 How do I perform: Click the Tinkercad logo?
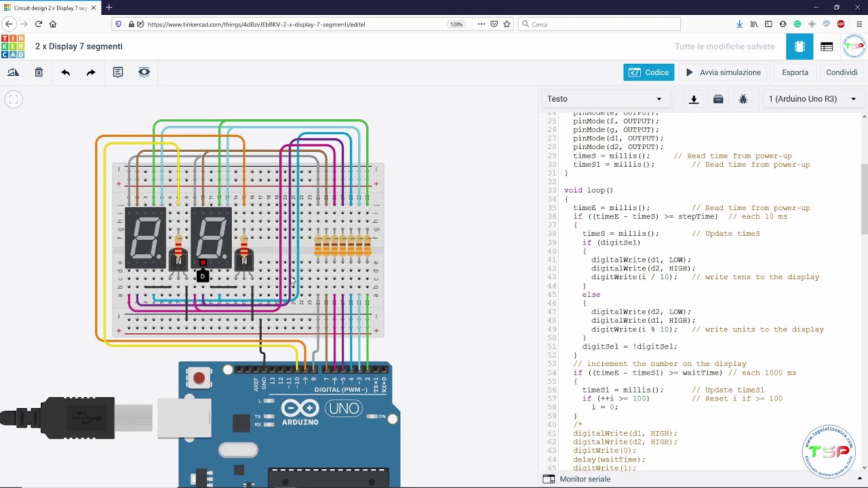click(x=13, y=47)
